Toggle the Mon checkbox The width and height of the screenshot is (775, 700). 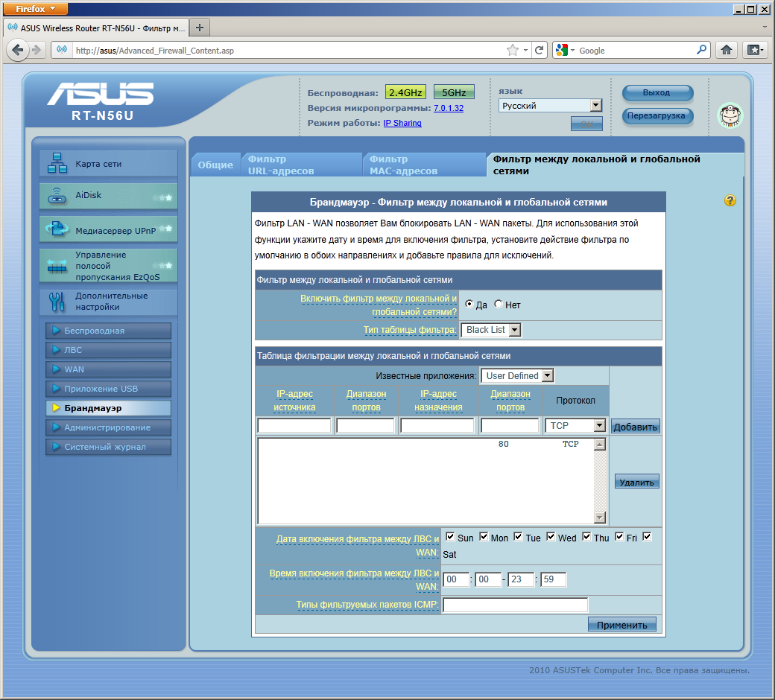click(484, 536)
